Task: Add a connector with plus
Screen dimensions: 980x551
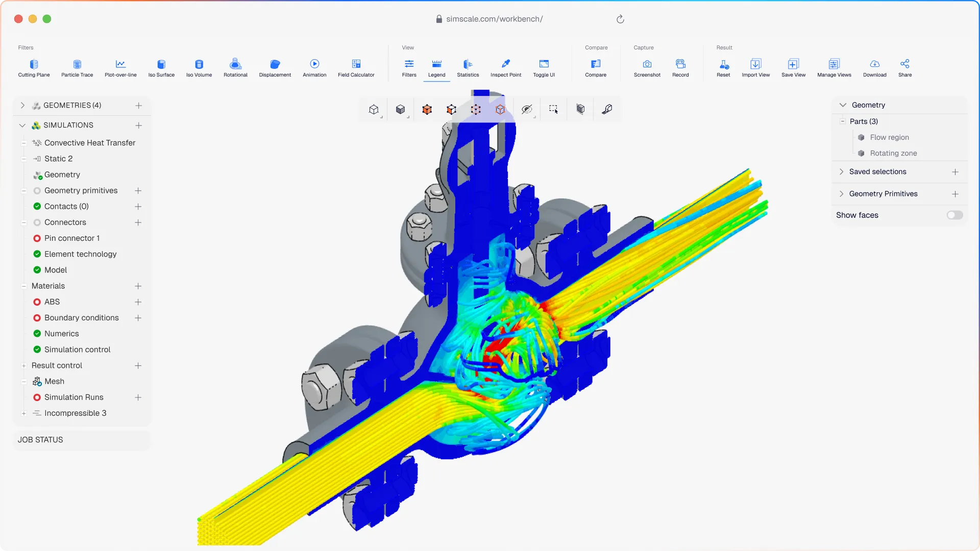Action: (x=138, y=222)
